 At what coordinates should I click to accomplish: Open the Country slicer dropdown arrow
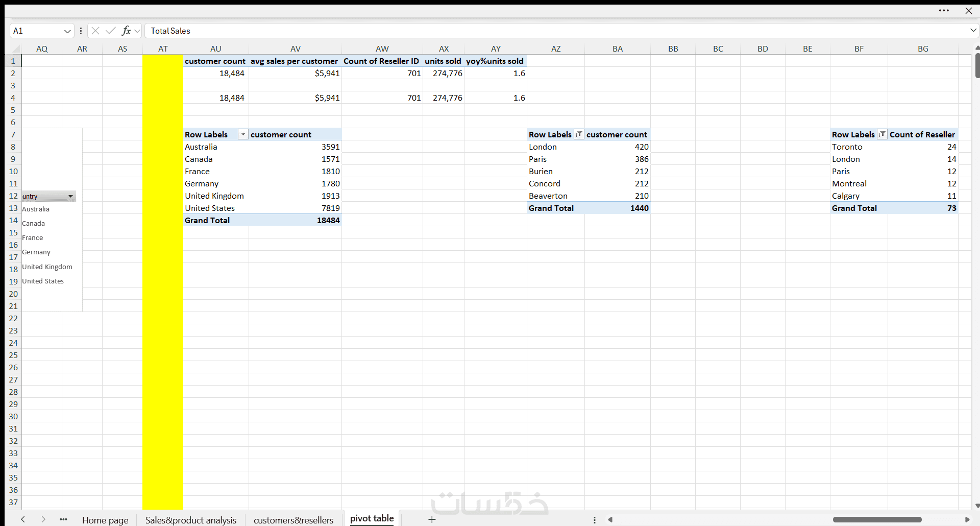[x=70, y=197]
